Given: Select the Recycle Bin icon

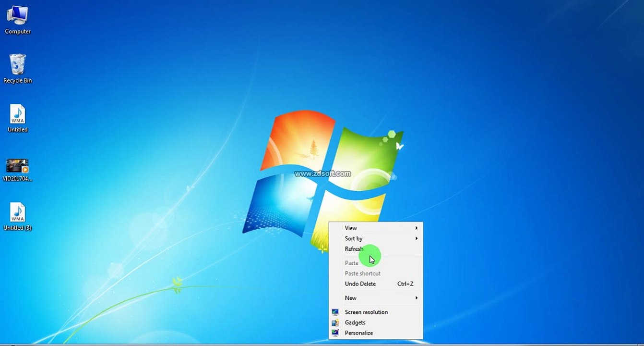Looking at the screenshot, I should (x=17, y=69).
